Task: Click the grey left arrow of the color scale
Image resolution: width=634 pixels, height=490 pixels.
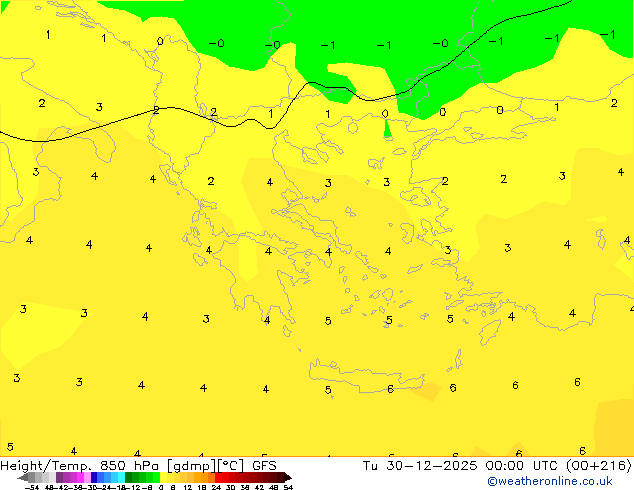Action: coord(23,478)
